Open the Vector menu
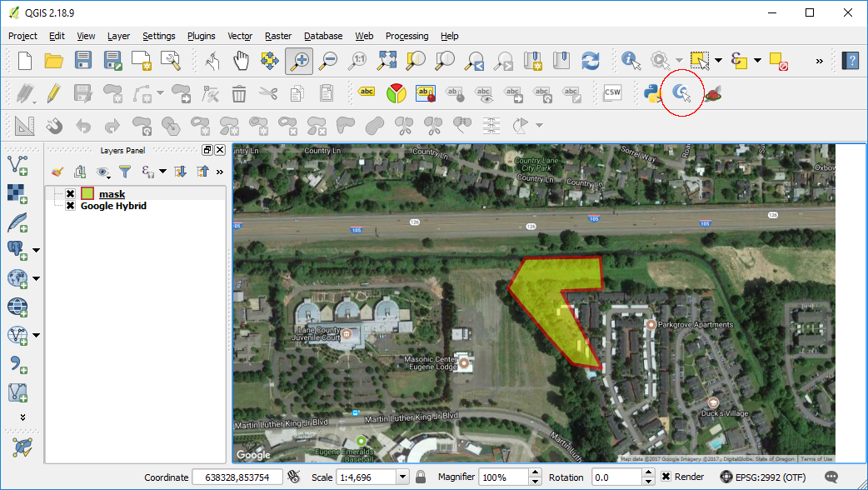The image size is (868, 490). [x=240, y=36]
